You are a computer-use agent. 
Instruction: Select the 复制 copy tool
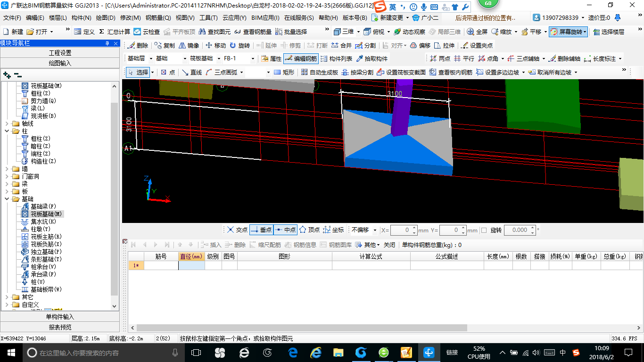coord(164,45)
